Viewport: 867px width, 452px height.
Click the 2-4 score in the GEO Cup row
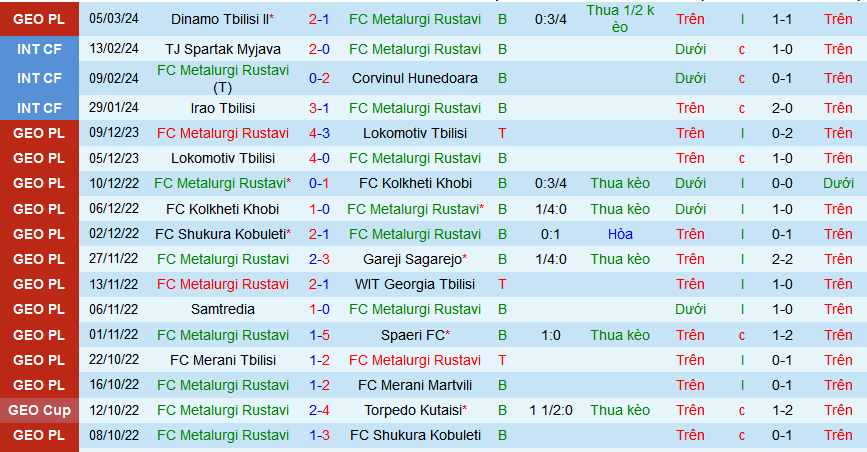[x=319, y=410]
